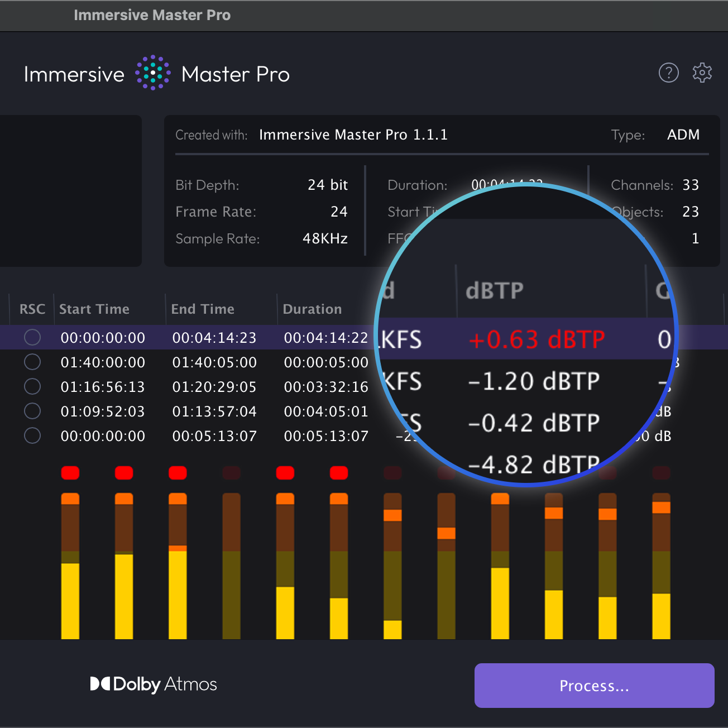
Task: Select RSC radio for row 00:04:14:23
Action: point(32,337)
